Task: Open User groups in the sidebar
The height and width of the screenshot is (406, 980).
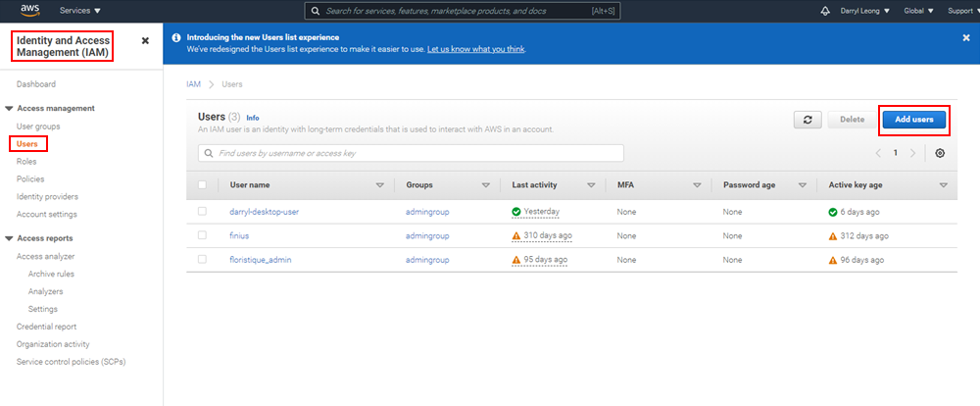Action: [38, 127]
